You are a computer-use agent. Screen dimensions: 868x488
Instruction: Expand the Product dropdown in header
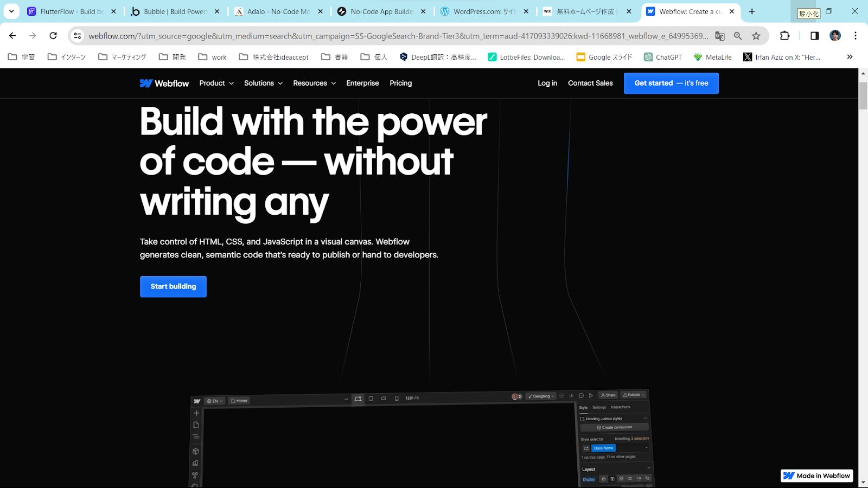216,83
